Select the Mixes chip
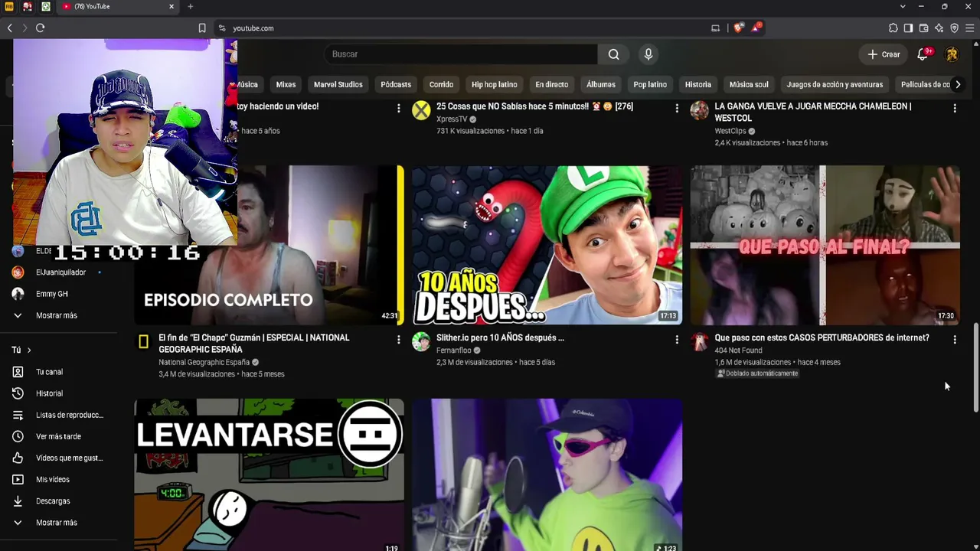This screenshot has width=980, height=551. [286, 84]
